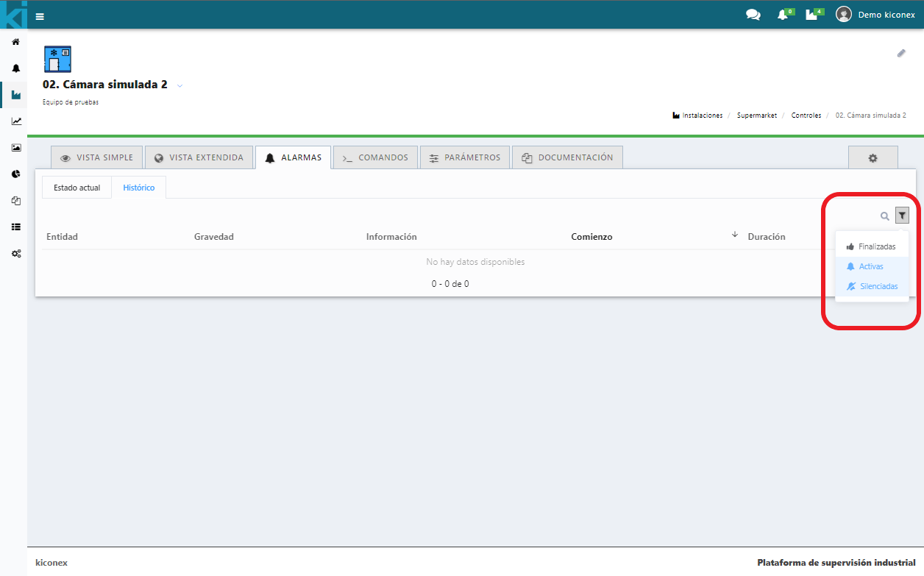Click the notifications bell in top bar
The height and width of the screenshot is (576, 924).
point(783,15)
